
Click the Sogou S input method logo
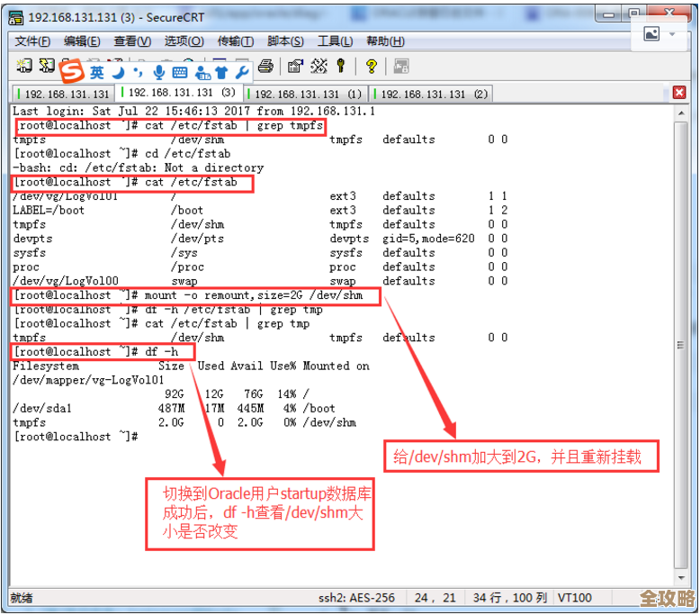(x=72, y=70)
